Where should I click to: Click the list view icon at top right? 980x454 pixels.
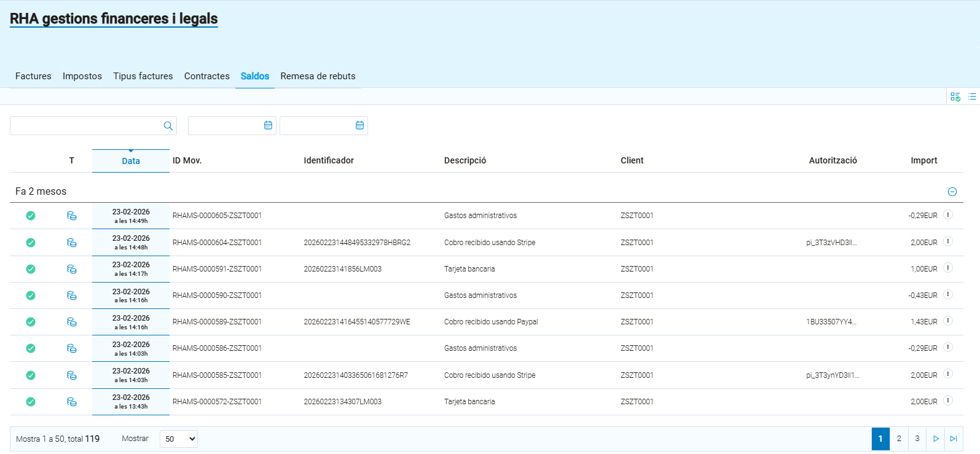coord(972,96)
